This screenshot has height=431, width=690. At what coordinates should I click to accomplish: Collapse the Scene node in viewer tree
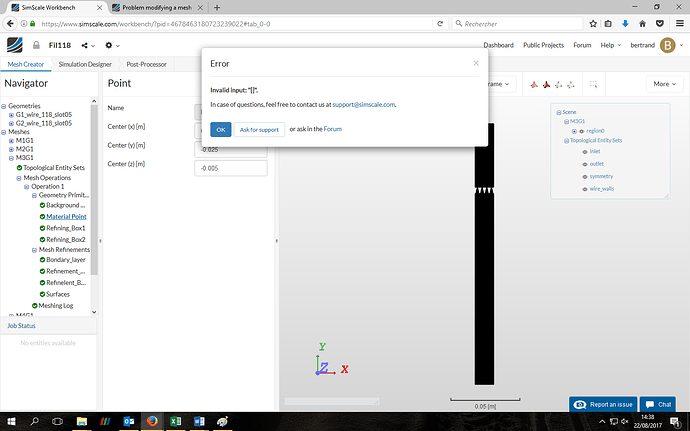point(559,113)
